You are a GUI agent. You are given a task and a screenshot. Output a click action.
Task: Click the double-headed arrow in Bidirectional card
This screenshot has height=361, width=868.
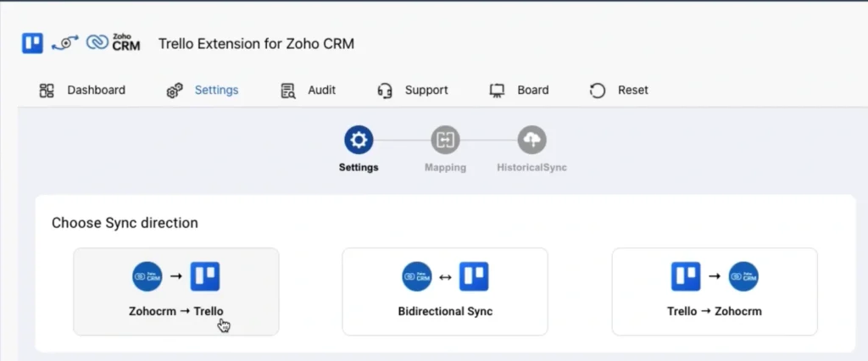[x=445, y=277]
